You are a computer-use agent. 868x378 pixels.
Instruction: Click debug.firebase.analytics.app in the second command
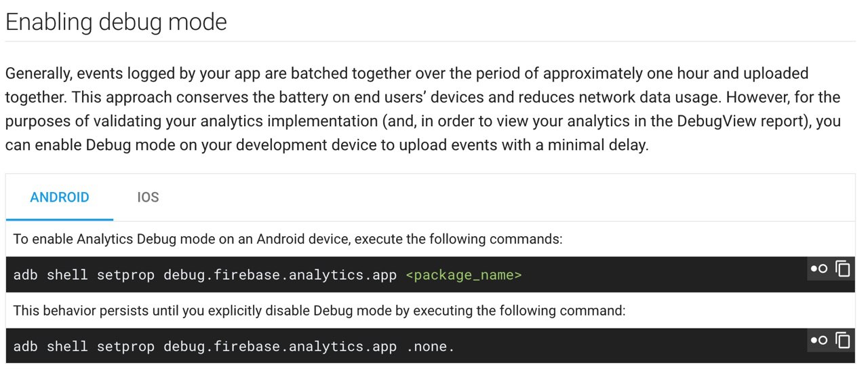pyautogui.click(x=280, y=347)
